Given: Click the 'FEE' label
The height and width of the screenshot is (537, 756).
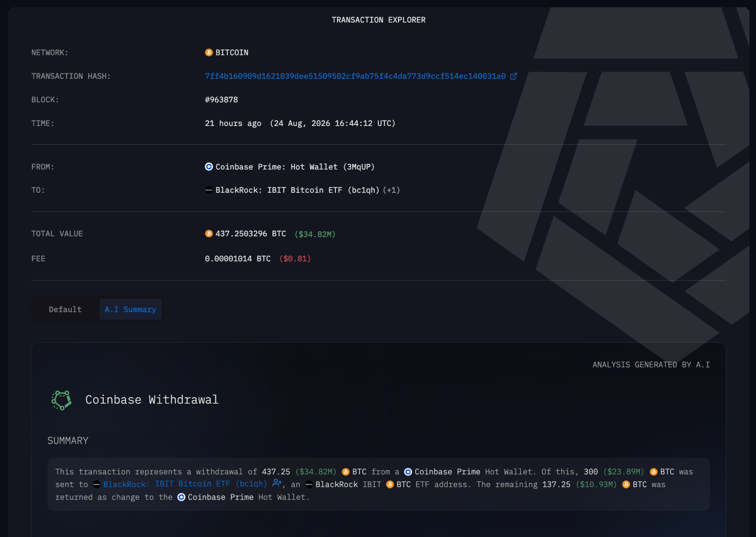Looking at the screenshot, I should coord(38,259).
